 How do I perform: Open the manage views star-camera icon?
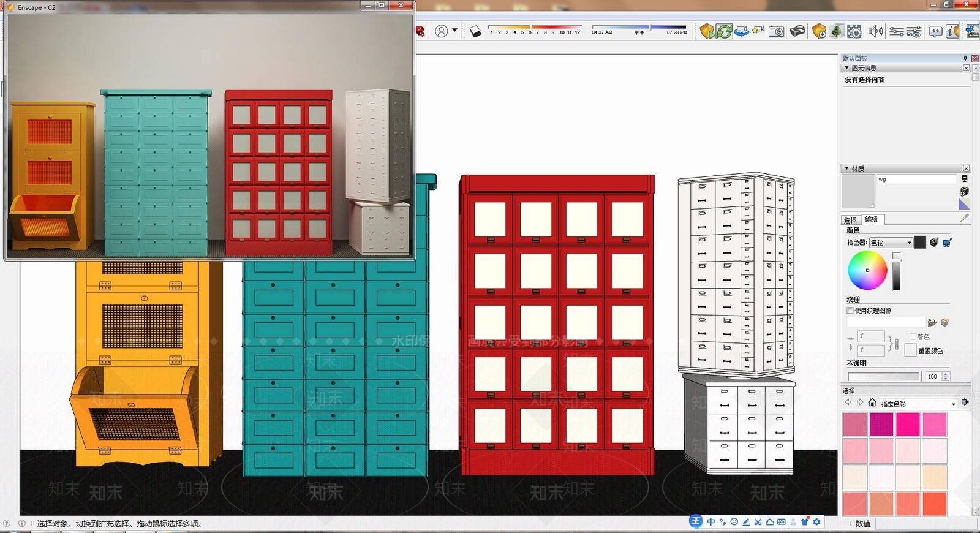(x=758, y=30)
